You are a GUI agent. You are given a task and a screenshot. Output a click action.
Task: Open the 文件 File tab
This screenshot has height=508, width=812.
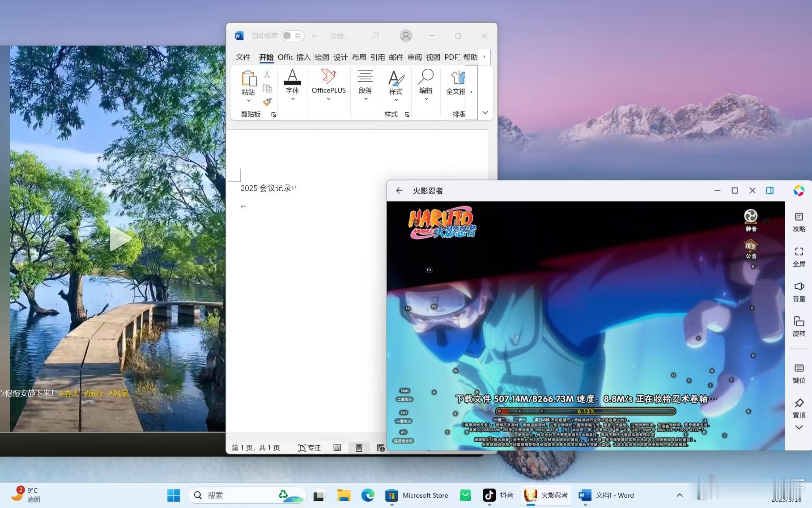click(243, 57)
